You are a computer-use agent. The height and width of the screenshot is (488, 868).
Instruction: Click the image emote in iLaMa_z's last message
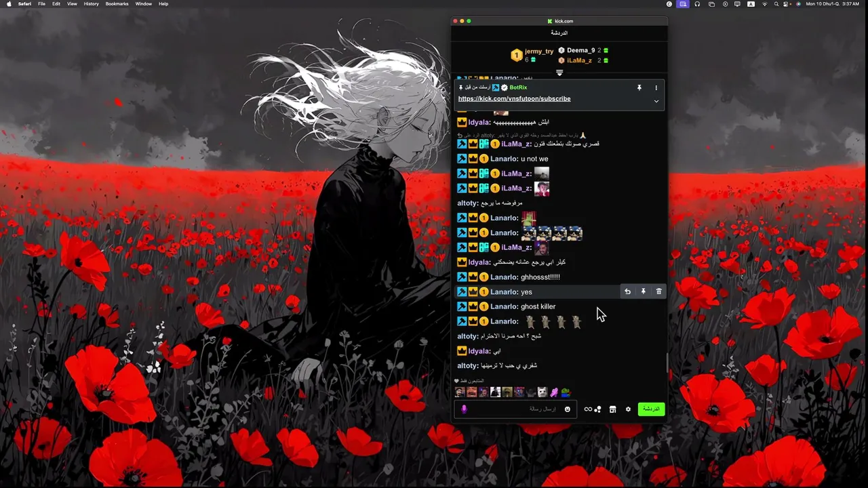541,247
